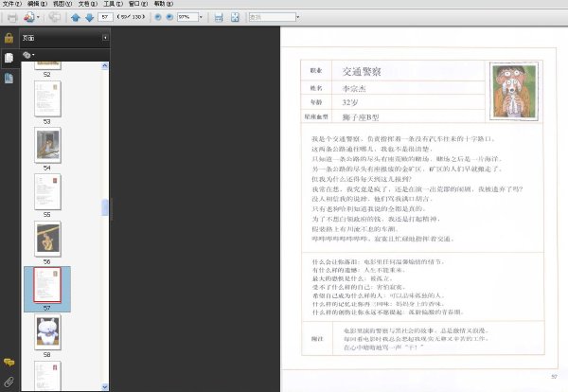
Task: Toggle the pages thumbnail panel icon
Action: 9,58
